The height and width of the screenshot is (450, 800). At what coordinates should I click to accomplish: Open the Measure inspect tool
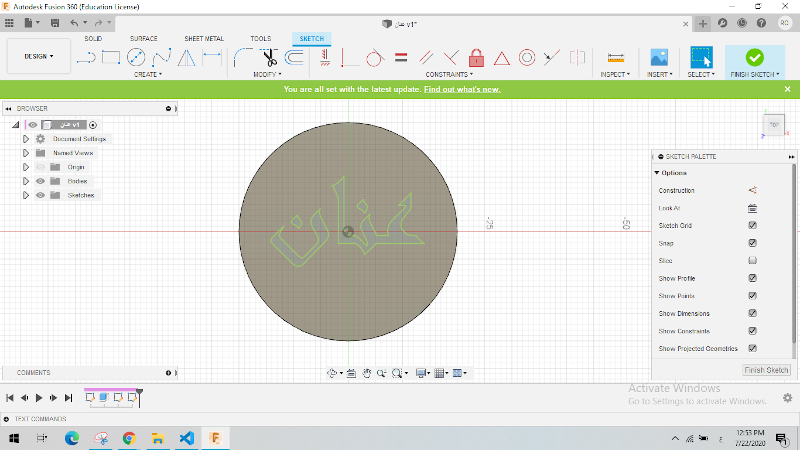click(616, 58)
